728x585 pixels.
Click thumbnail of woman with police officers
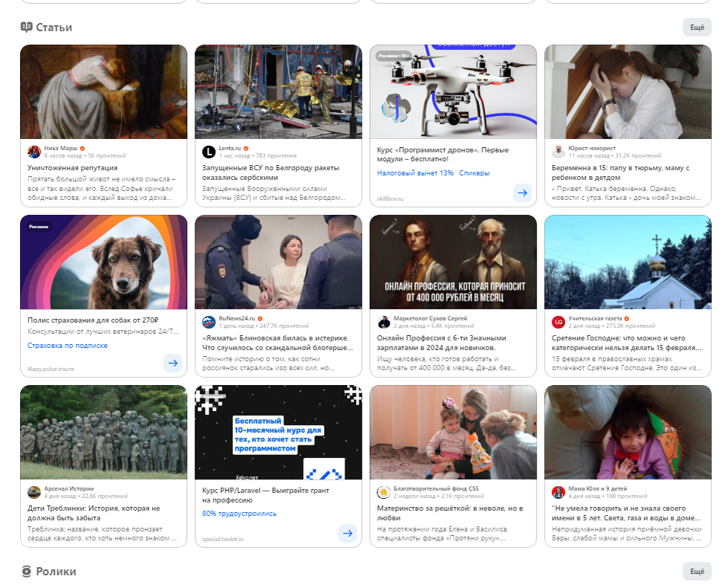(278, 262)
